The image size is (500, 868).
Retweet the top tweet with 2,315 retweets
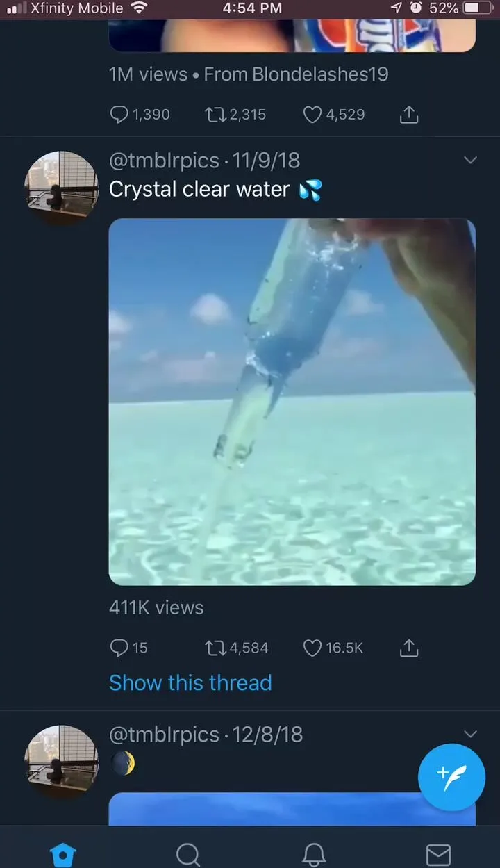tap(216, 115)
